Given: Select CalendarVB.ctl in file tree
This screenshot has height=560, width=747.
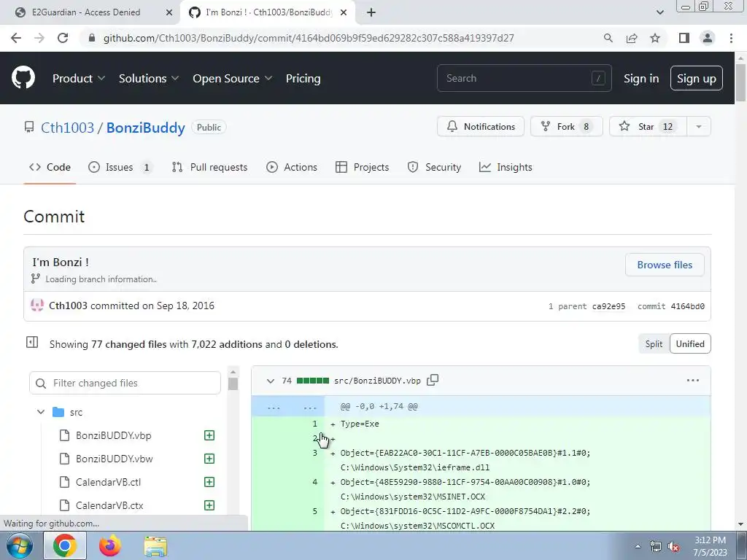Looking at the screenshot, I should tap(108, 482).
